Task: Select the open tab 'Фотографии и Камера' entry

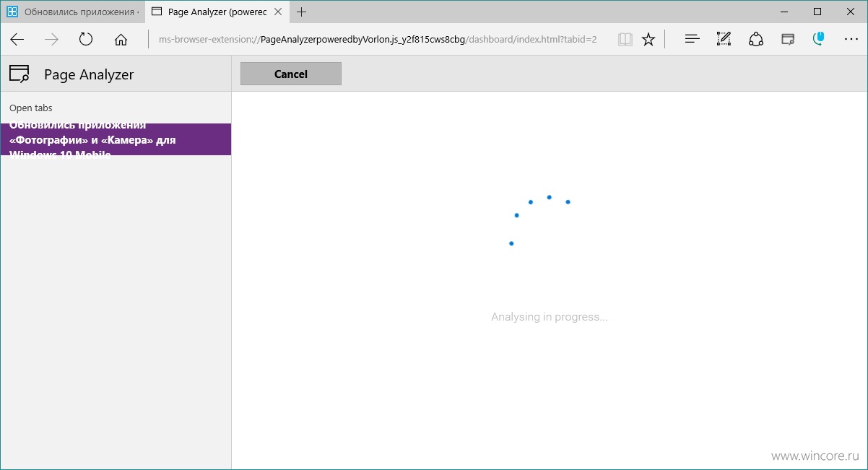Action: point(116,139)
